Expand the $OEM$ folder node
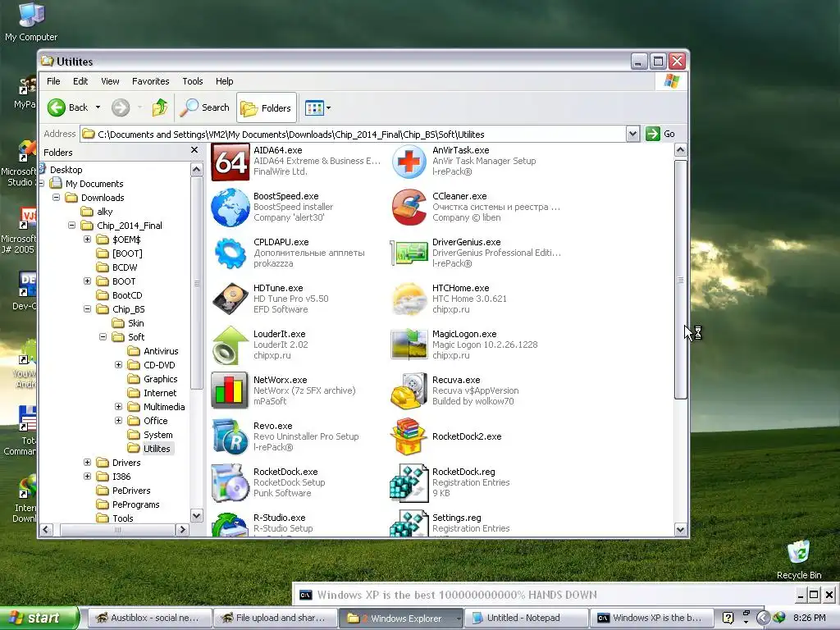The height and width of the screenshot is (630, 840). 87,240
